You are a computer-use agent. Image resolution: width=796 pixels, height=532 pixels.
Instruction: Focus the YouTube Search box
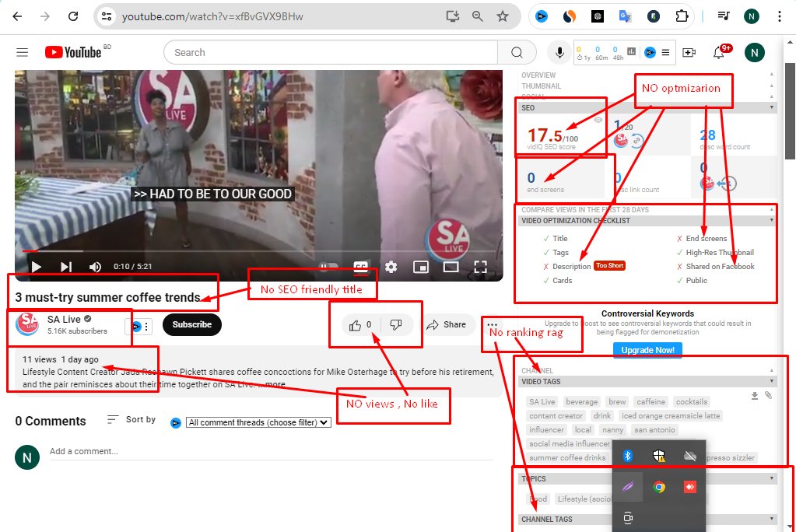coord(331,52)
